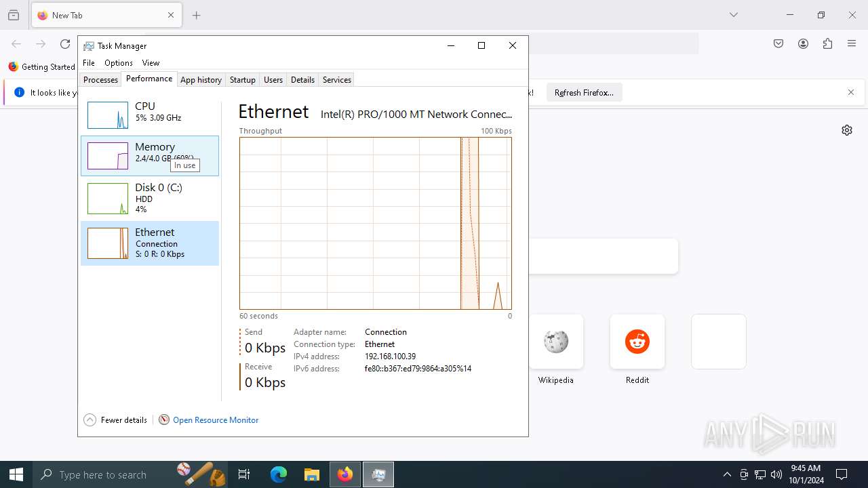
Task: Click the IPv6 address value
Action: (418, 369)
